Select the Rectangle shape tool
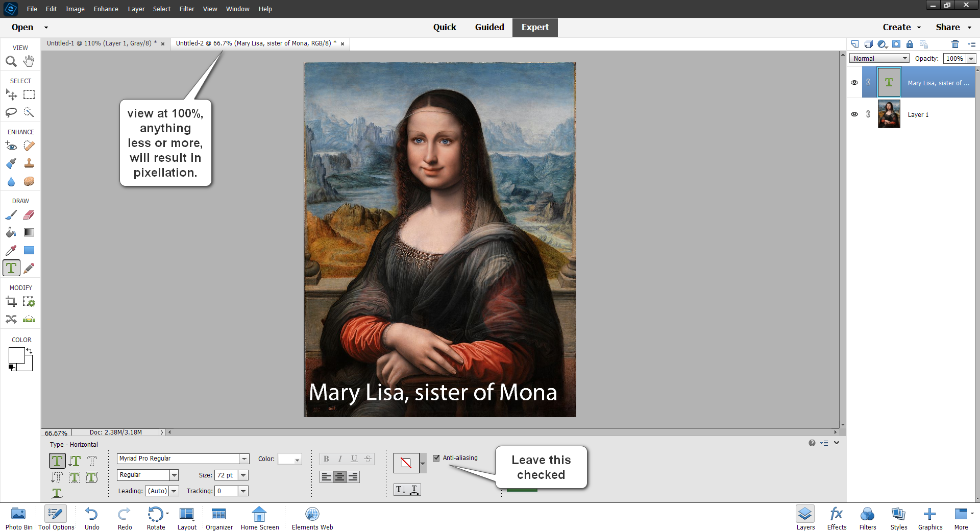Viewport: 980px width, 531px height. (x=29, y=250)
